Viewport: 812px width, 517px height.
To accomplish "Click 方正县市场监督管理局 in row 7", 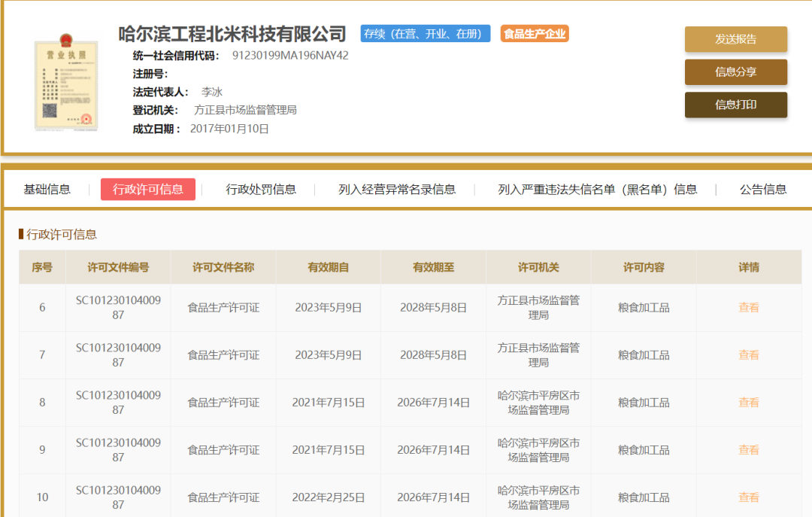I will click(538, 355).
